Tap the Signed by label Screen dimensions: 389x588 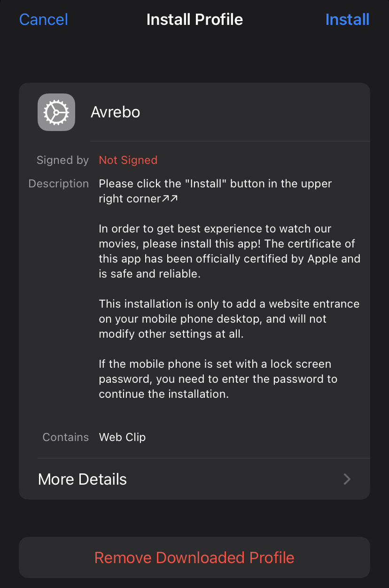click(x=62, y=160)
